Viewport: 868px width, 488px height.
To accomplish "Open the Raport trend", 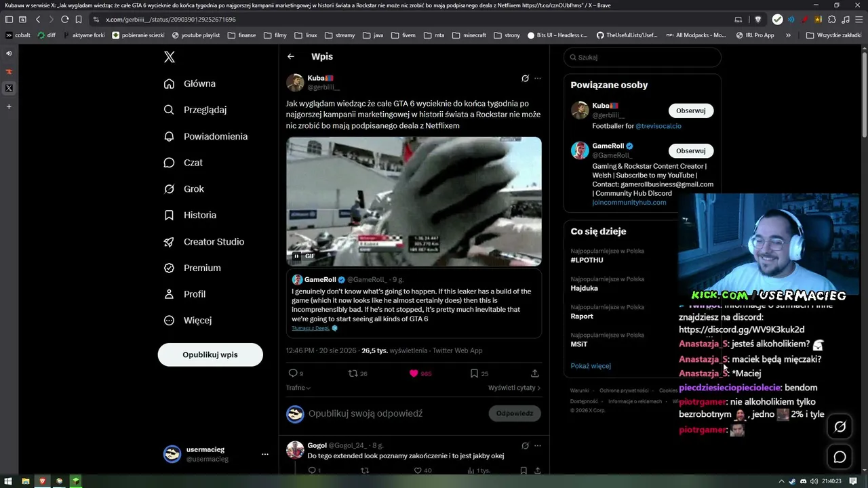I will coord(582,316).
